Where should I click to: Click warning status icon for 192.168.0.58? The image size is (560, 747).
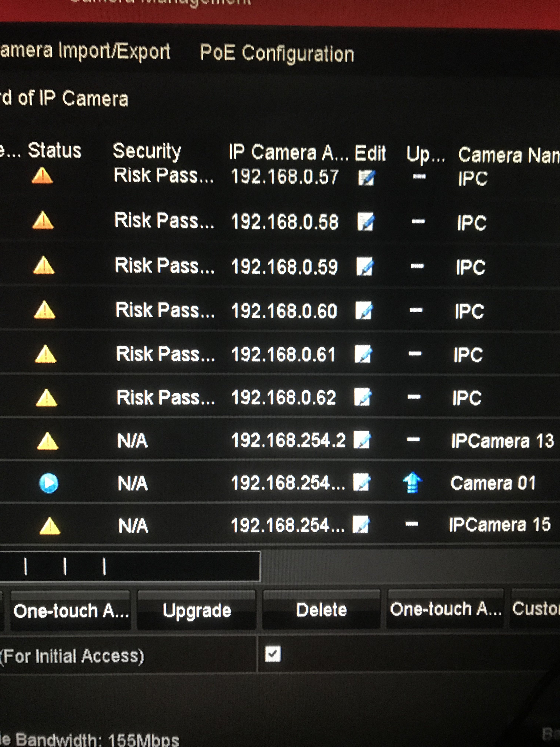click(x=43, y=220)
